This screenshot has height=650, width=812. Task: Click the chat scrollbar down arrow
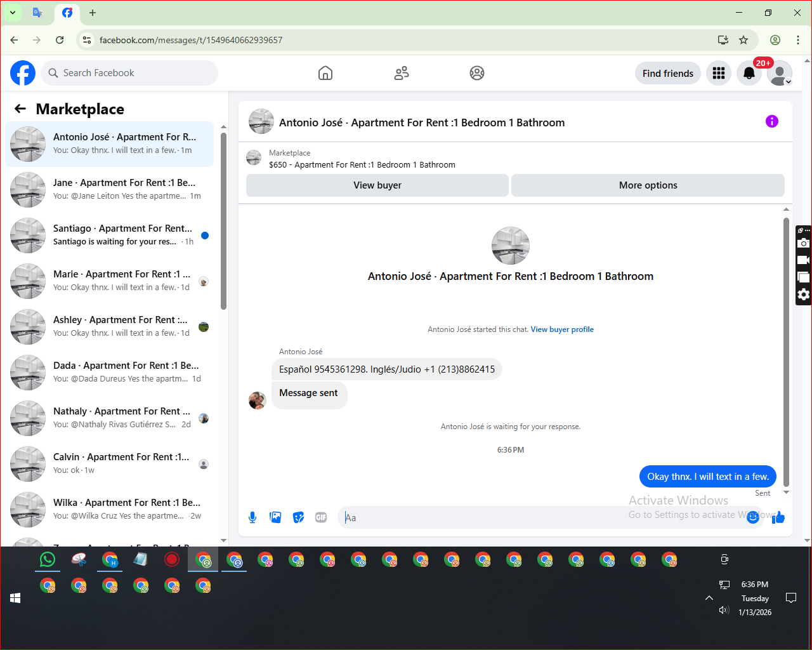[786, 492]
